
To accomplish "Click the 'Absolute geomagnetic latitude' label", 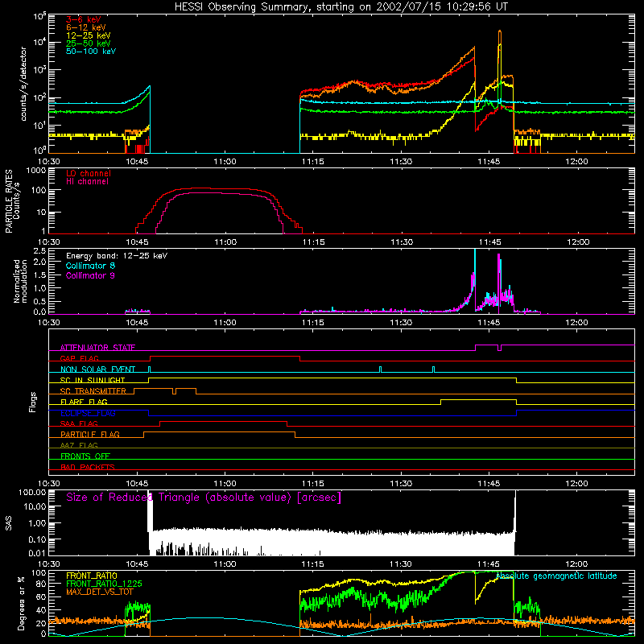I will (556, 576).
